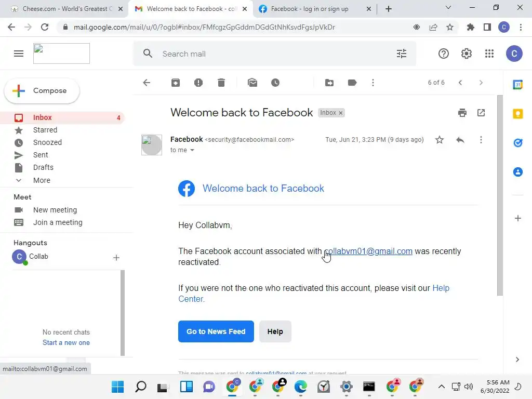
Task: Open the Windows Start menu
Action: coord(118,387)
